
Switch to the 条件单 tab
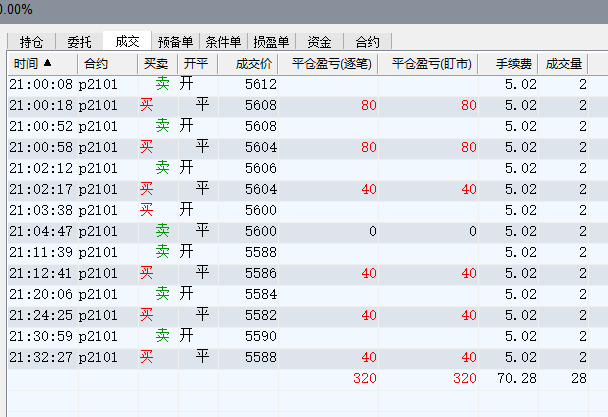[x=223, y=42]
